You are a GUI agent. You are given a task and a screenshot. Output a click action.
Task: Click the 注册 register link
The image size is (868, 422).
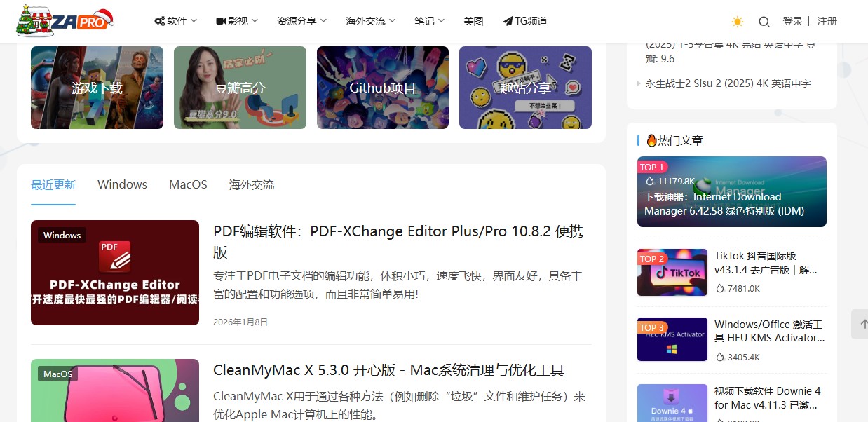[x=827, y=21]
